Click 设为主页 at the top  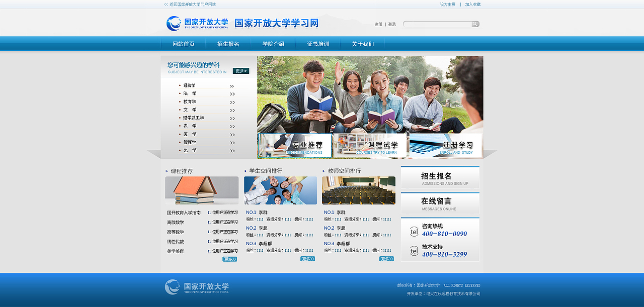[448, 4]
